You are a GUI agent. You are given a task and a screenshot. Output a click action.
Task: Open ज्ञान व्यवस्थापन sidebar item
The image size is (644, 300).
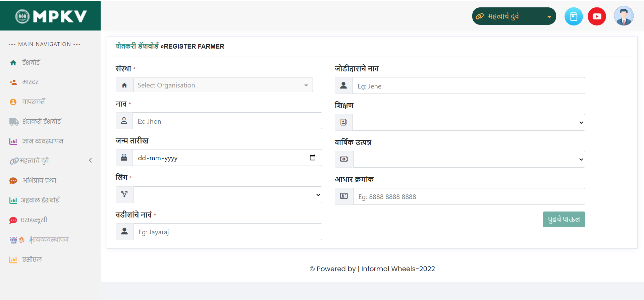43,141
